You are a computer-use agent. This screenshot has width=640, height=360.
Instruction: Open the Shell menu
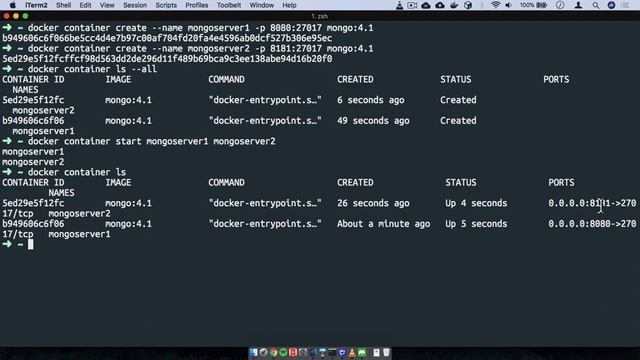[x=63, y=5]
